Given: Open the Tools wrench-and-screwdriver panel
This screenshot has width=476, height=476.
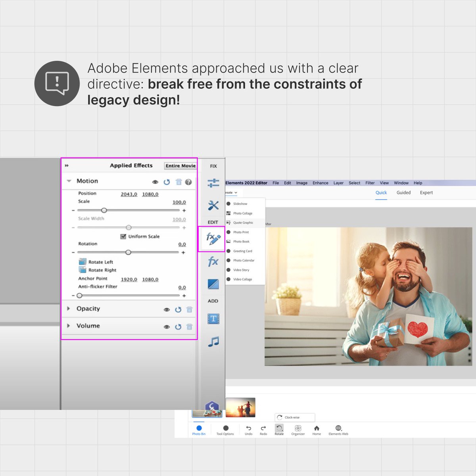Looking at the screenshot, I should point(213,205).
